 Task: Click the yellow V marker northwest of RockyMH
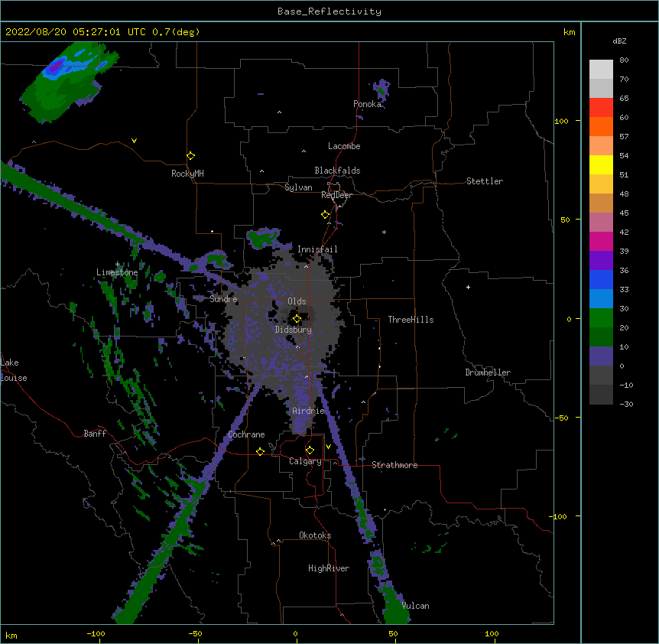pos(134,141)
